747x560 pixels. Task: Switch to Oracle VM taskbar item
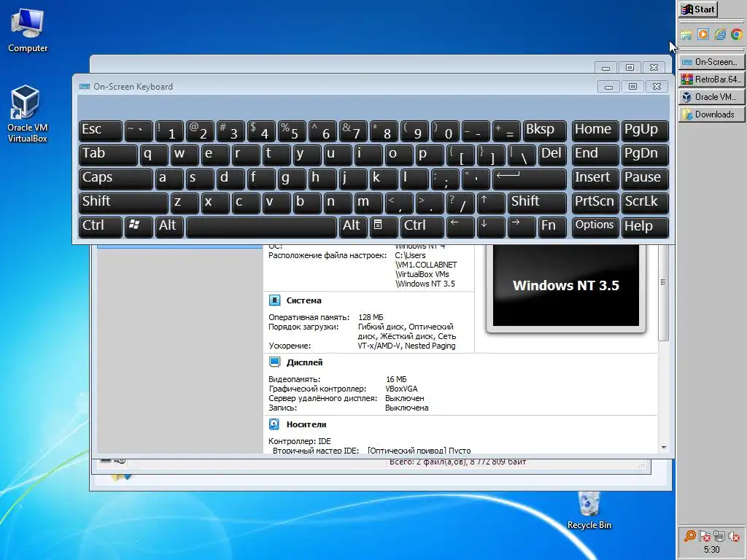click(x=711, y=97)
